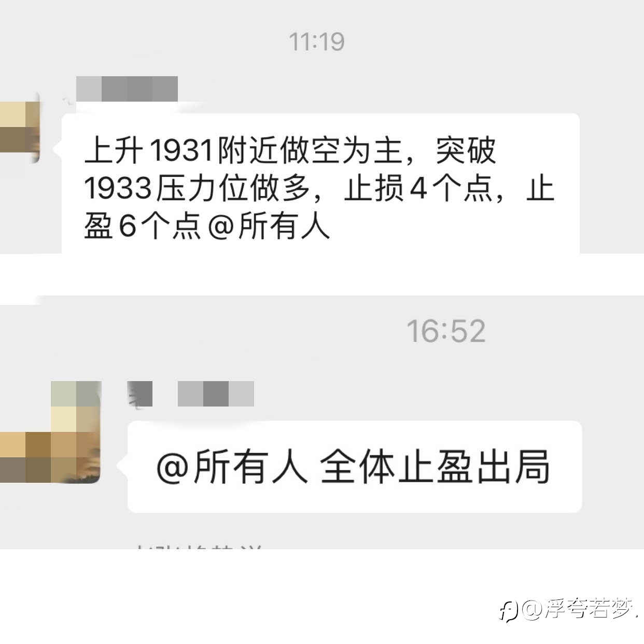This screenshot has height=644, width=644.
Task: Click the @所有人 mention after 盈6个点
Action: click(x=269, y=226)
